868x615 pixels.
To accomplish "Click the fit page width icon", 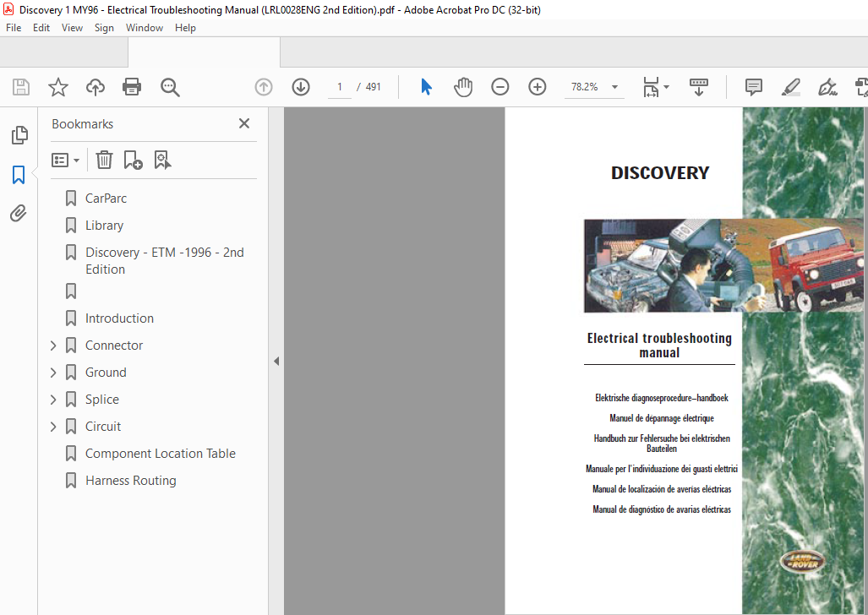I will (651, 87).
